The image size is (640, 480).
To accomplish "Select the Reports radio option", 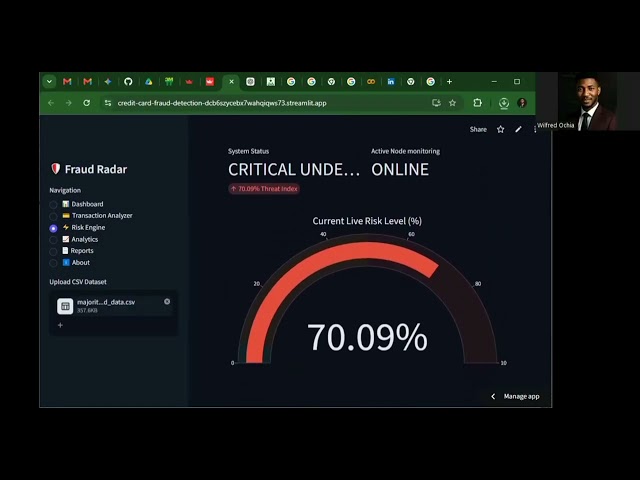I will point(53,251).
